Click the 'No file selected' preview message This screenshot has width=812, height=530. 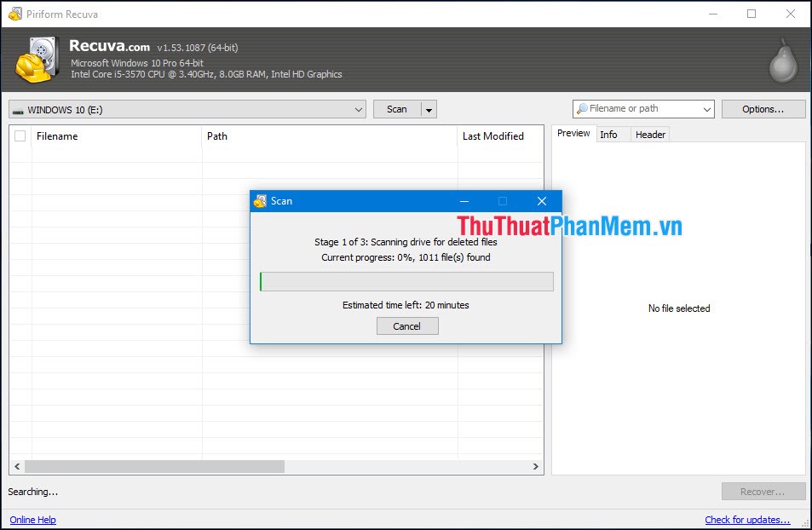[679, 308]
